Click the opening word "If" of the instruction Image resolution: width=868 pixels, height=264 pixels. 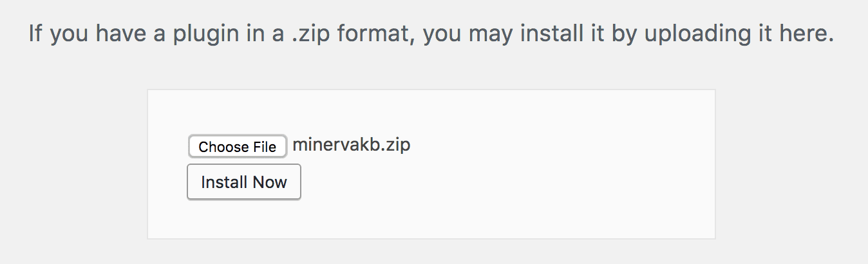(x=35, y=34)
